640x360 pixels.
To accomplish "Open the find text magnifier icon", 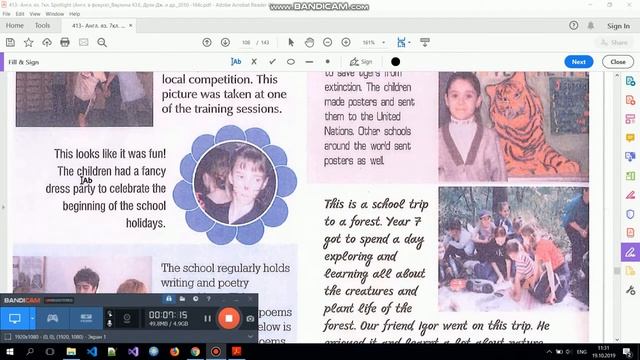I will pyautogui.click(x=102, y=42).
